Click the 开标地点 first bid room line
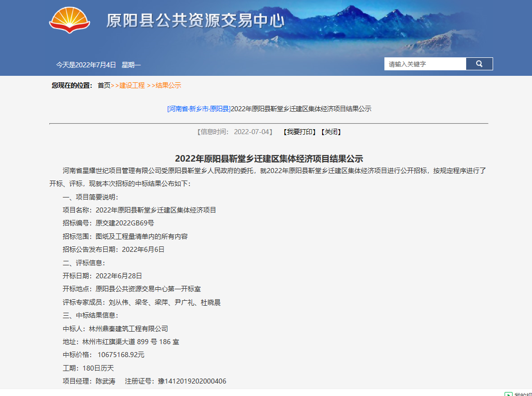Screen dimensions: 532x396 [132, 289]
